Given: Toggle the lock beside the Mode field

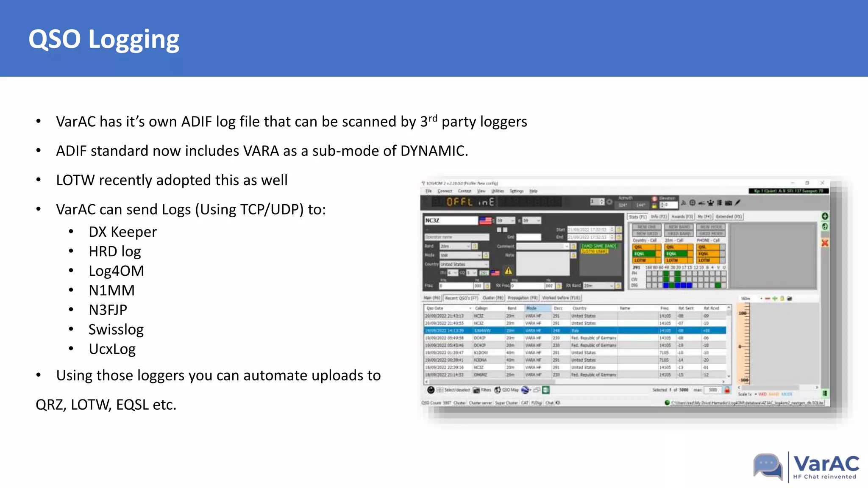Looking at the screenshot, I should coord(486,255).
